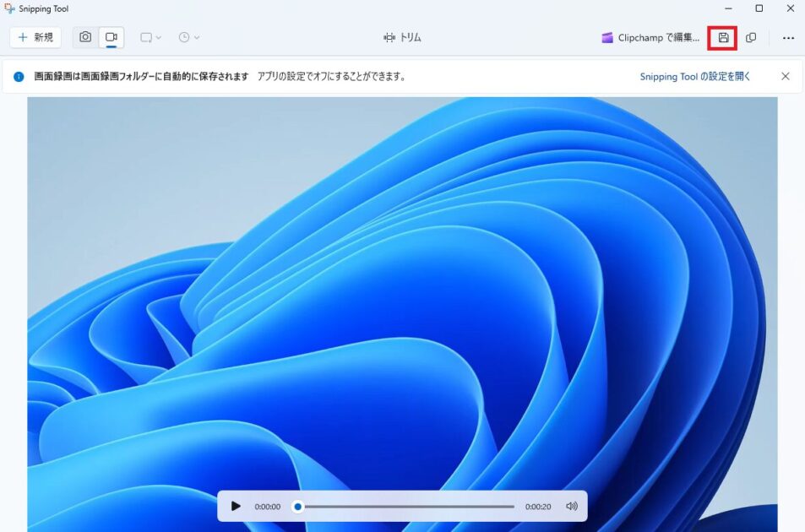Maximize the Snipping Tool window

click(x=759, y=8)
